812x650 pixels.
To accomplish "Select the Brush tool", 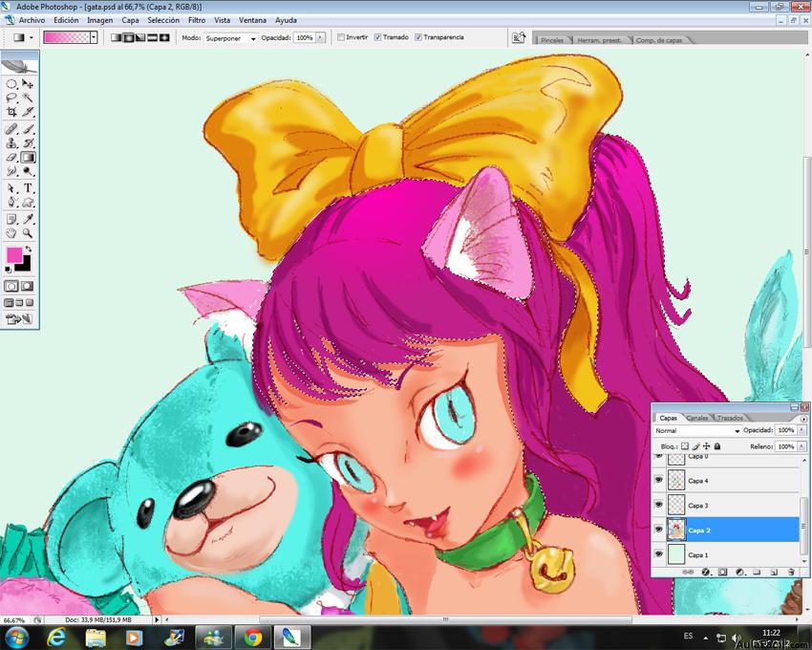I will point(28,129).
